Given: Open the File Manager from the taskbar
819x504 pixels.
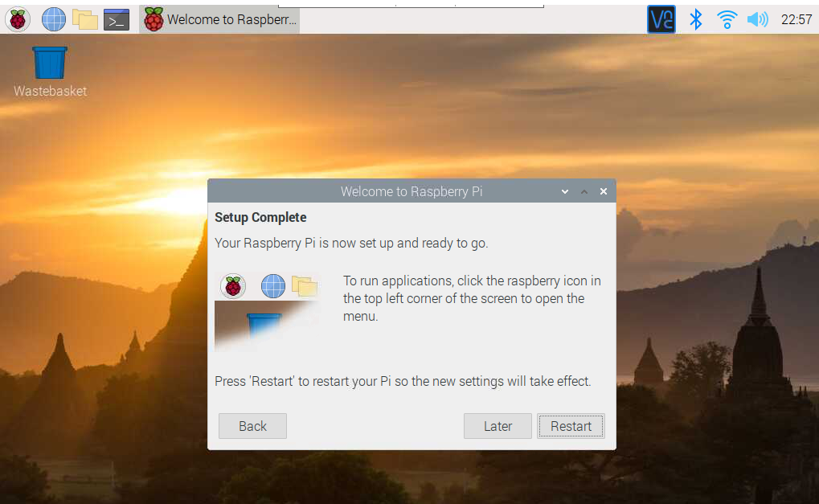Looking at the screenshot, I should click(84, 18).
